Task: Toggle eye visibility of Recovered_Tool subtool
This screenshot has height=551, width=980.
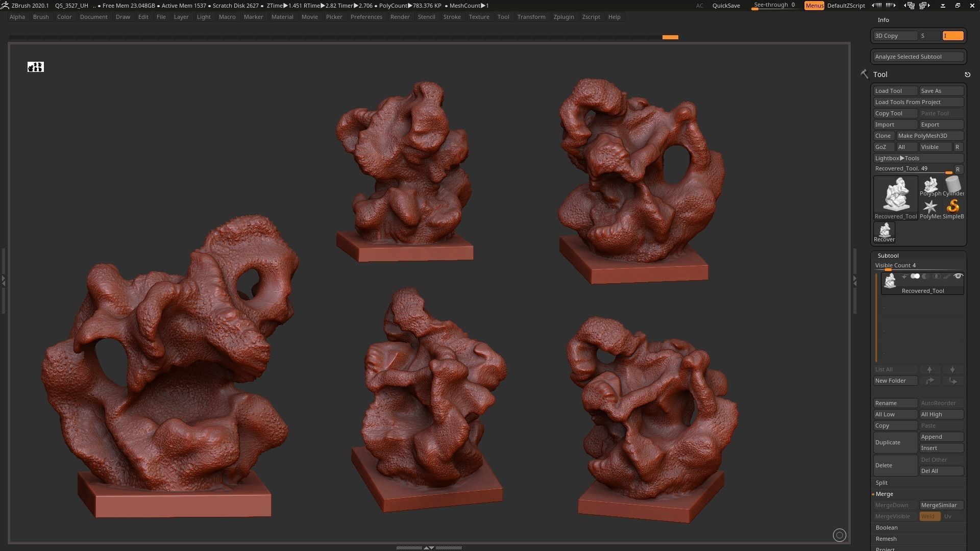Action: click(958, 276)
